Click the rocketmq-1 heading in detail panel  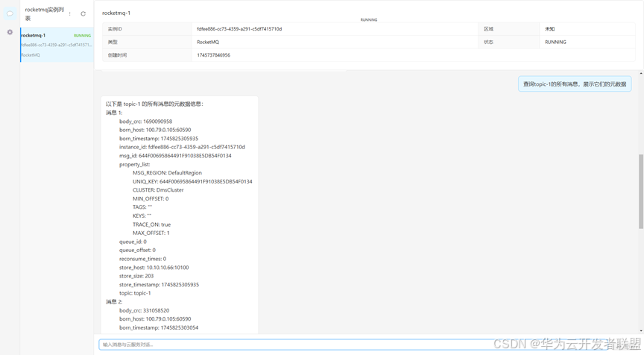[116, 13]
